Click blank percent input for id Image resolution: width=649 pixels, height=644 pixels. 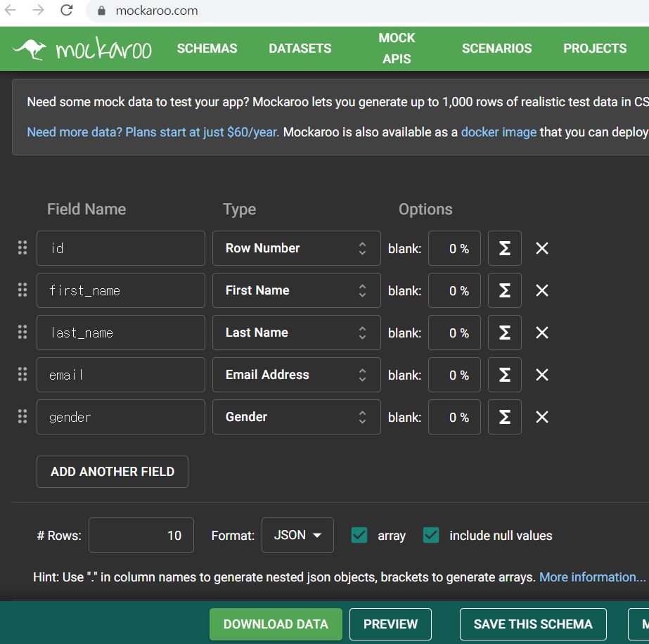point(454,248)
